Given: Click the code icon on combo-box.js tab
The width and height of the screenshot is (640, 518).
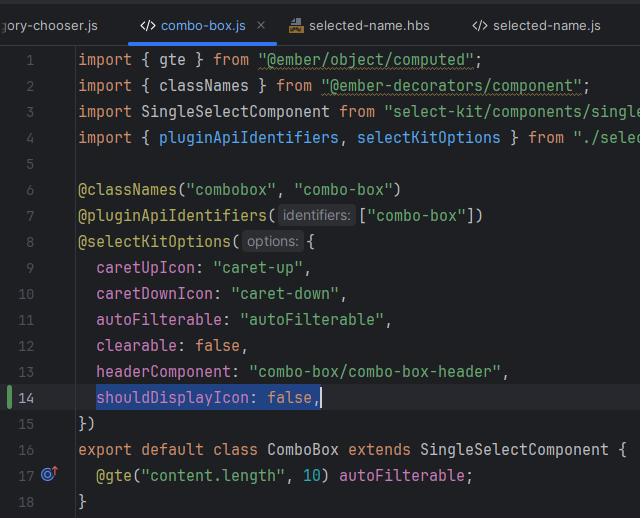Looking at the screenshot, I should (147, 26).
